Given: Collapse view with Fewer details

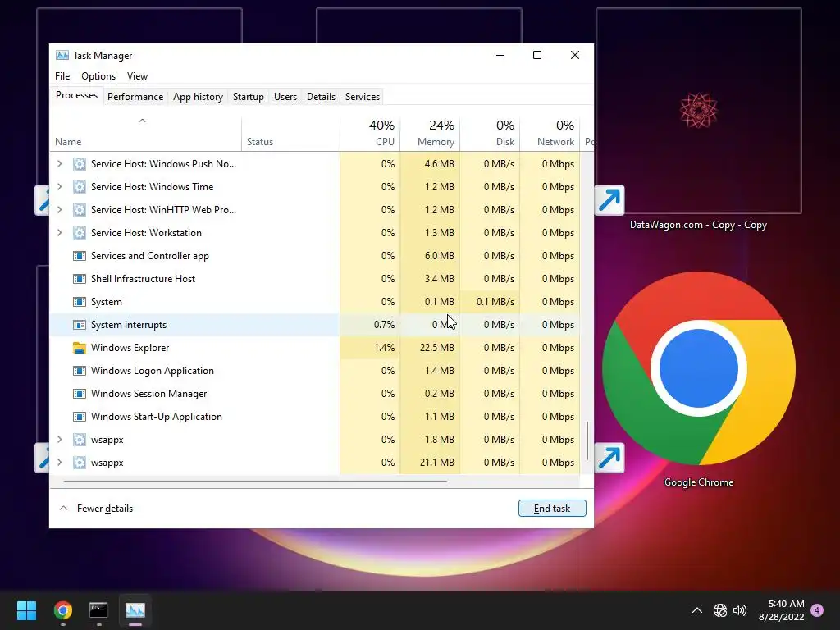Looking at the screenshot, I should [x=95, y=509].
